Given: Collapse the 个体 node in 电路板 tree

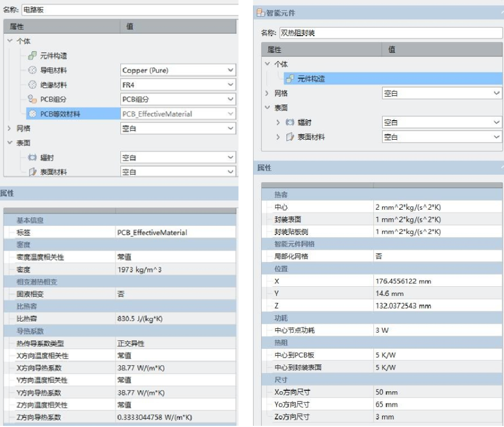Looking at the screenshot, I should tap(10, 41).
